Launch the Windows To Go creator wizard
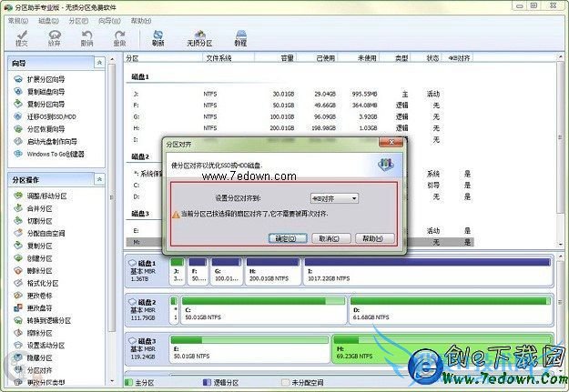 pos(54,154)
